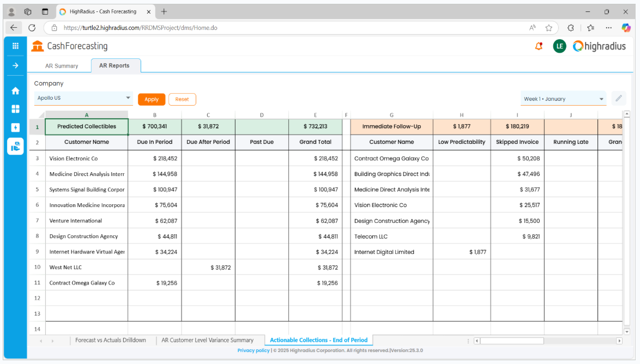View site information lock icon
This screenshot has width=640, height=364.
54,28
